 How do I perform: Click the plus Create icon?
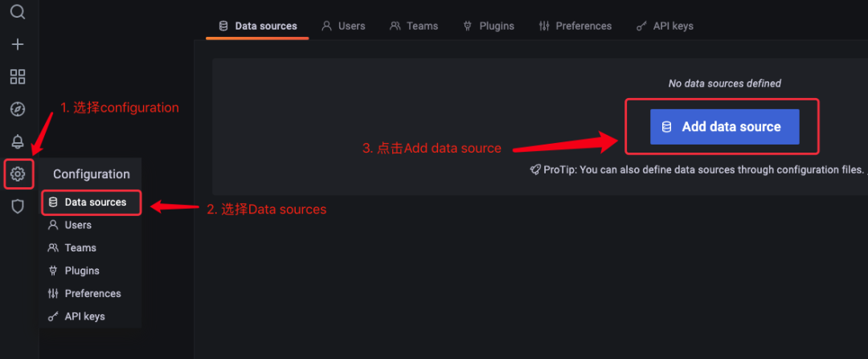18,44
